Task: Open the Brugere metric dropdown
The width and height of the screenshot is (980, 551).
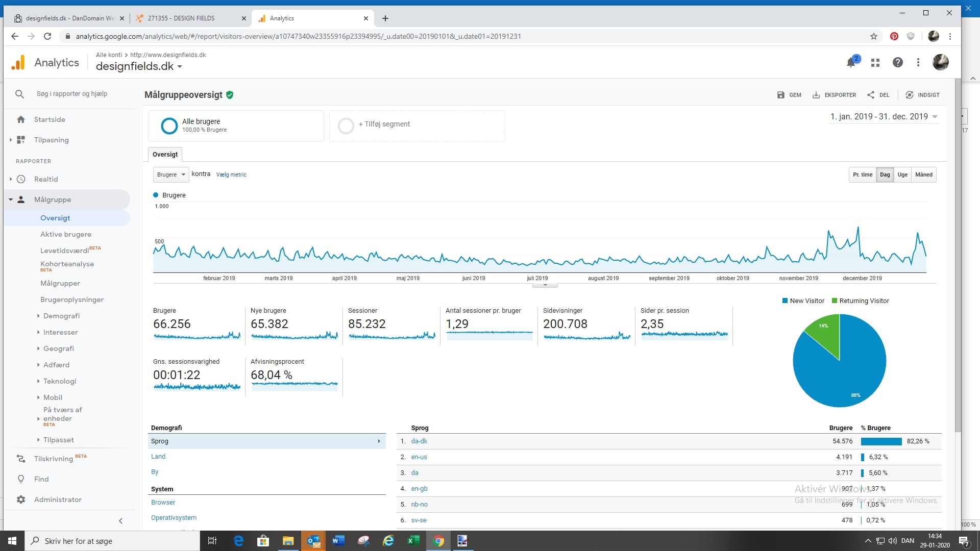Action: (x=171, y=174)
